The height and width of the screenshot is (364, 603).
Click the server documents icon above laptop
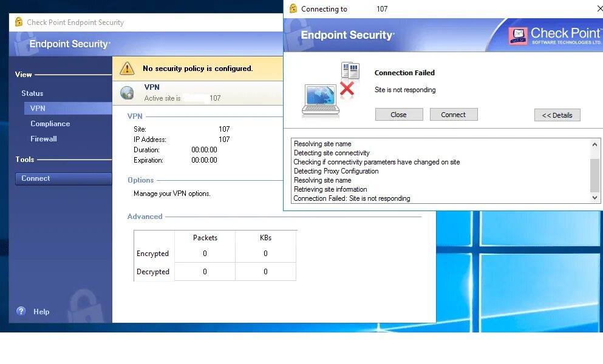click(x=350, y=70)
